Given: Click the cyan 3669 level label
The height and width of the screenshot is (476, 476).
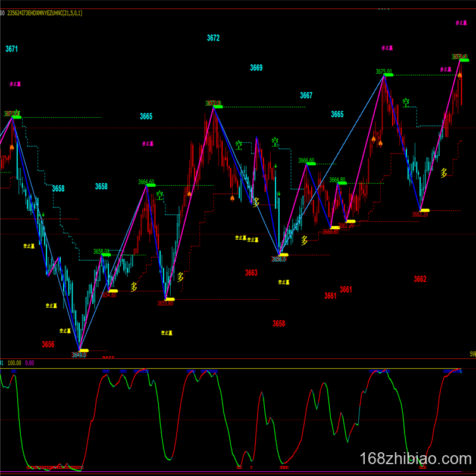Looking at the screenshot, I should point(256,68).
